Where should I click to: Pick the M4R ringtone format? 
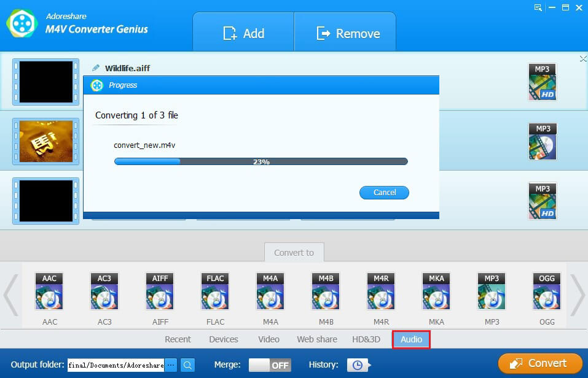381,291
